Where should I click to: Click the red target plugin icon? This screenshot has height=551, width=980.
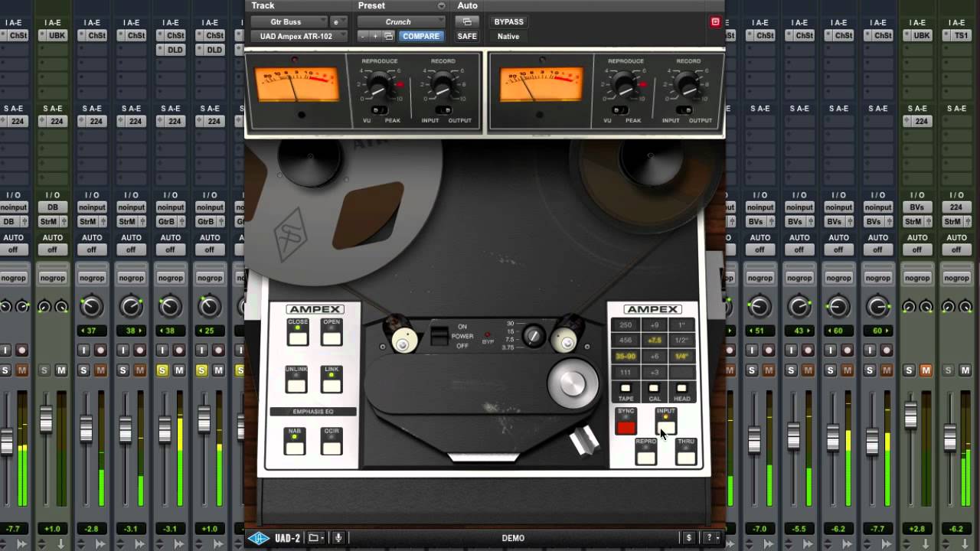point(716,21)
